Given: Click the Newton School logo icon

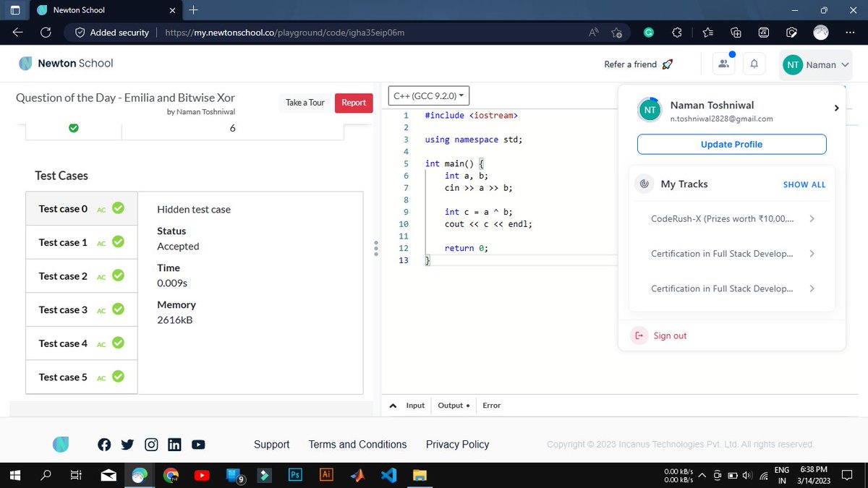Looking at the screenshot, I should [25, 64].
